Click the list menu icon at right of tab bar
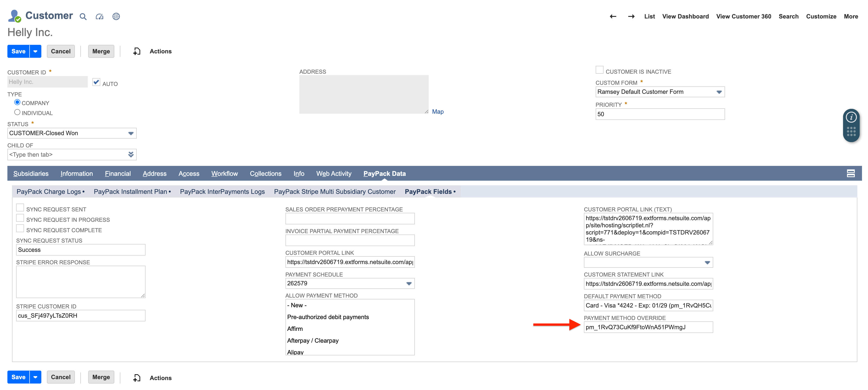Image resolution: width=868 pixels, height=390 pixels. pyautogui.click(x=851, y=173)
